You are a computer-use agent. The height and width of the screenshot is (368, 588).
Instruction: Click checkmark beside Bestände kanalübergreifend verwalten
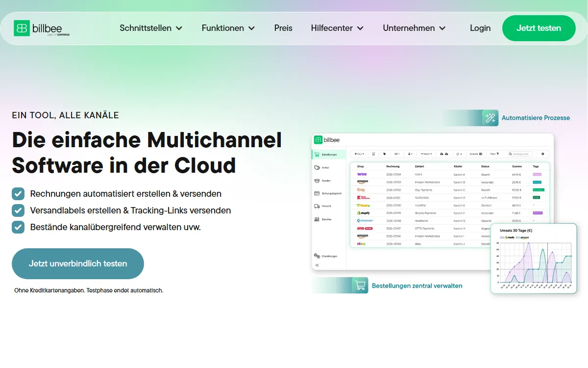[x=18, y=227]
